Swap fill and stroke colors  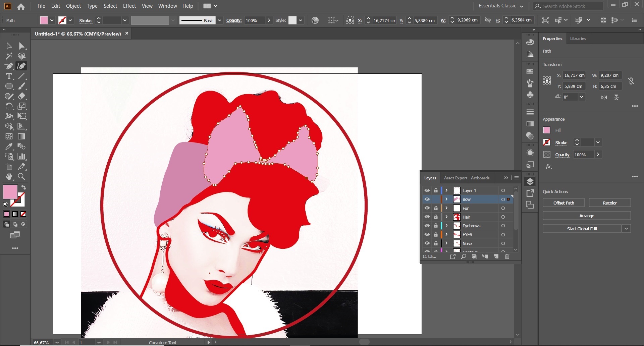click(23, 187)
